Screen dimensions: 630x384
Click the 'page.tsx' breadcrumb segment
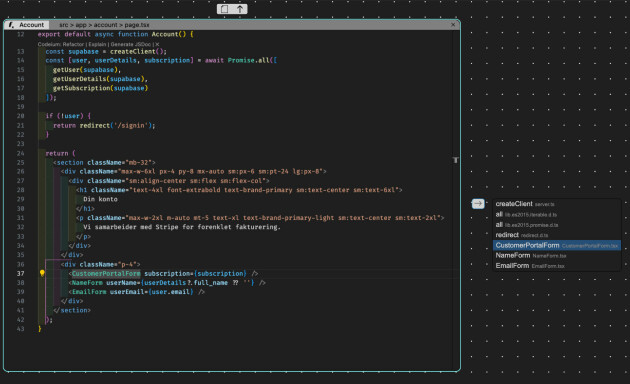point(137,25)
